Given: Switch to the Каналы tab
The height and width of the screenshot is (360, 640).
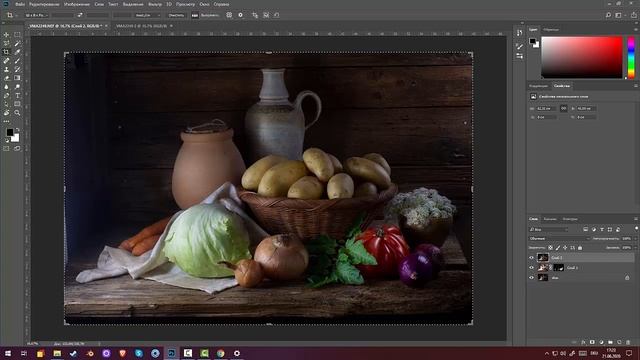Looking at the screenshot, I should (x=550, y=219).
